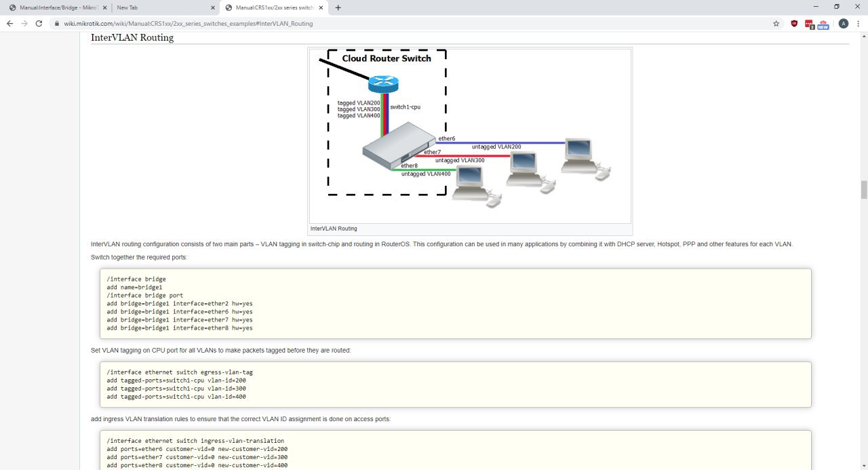This screenshot has width=868, height=470.
Task: Click the 'untagged VLAN300' diagram label
Action: [x=460, y=161]
